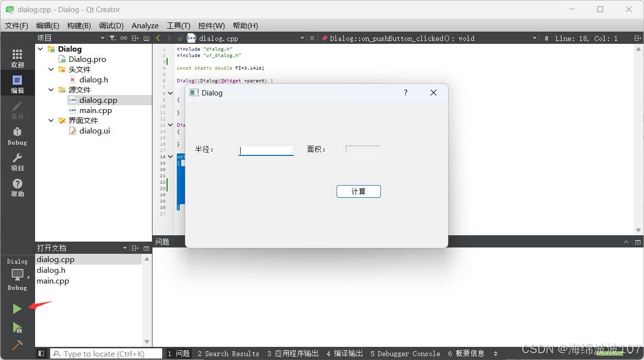Go forward in editor navigation history

169,38
